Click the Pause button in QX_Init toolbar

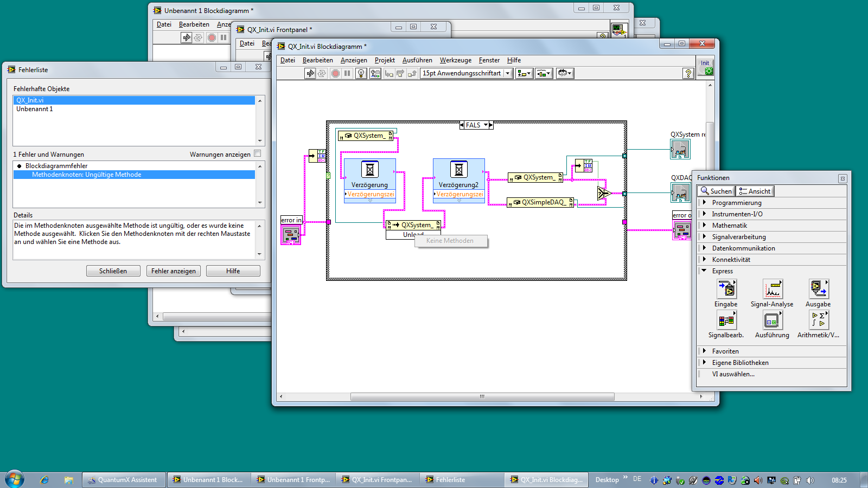pyautogui.click(x=347, y=73)
